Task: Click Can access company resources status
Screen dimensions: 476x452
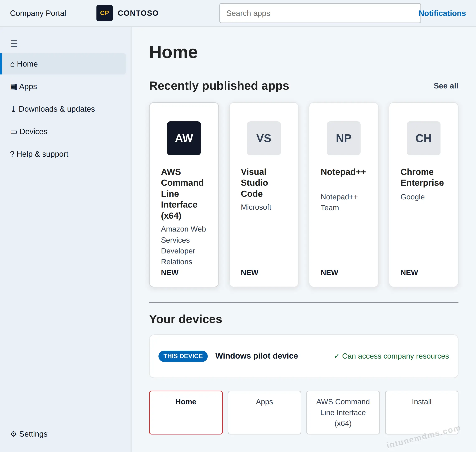Action: [391, 356]
